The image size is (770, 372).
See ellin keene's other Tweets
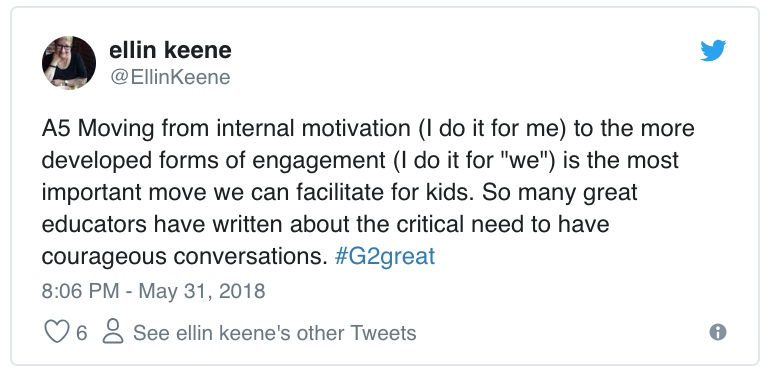pyautogui.click(x=275, y=333)
